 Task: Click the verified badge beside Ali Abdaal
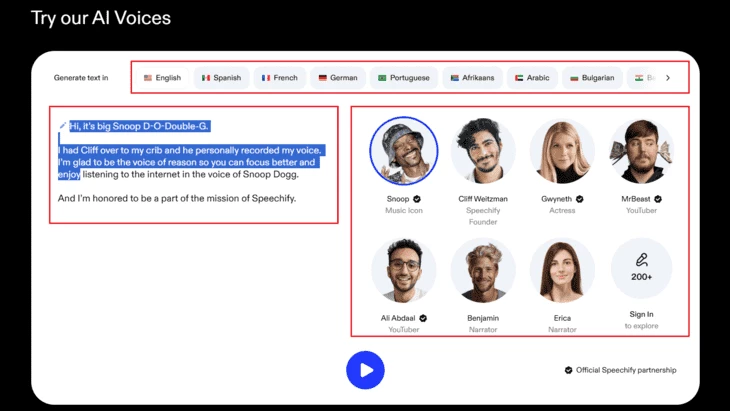pyautogui.click(x=423, y=318)
